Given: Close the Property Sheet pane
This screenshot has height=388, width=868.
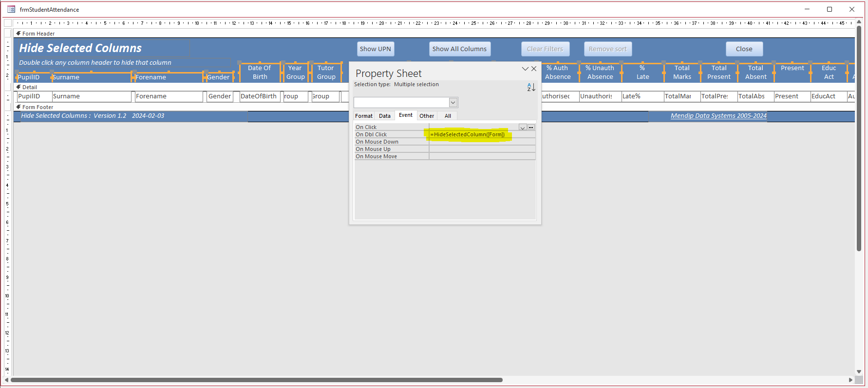Looking at the screenshot, I should pos(534,69).
